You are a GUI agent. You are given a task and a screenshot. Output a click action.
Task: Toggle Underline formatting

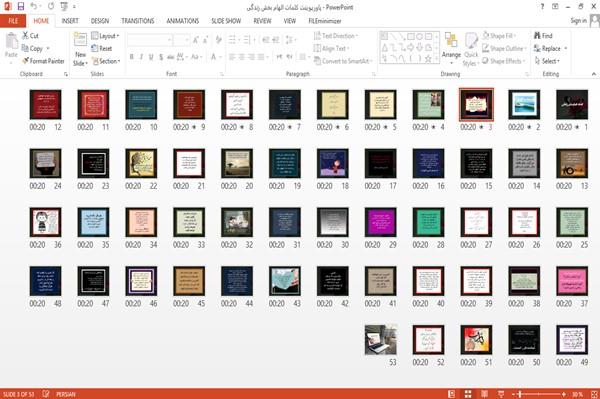[x=151, y=57]
